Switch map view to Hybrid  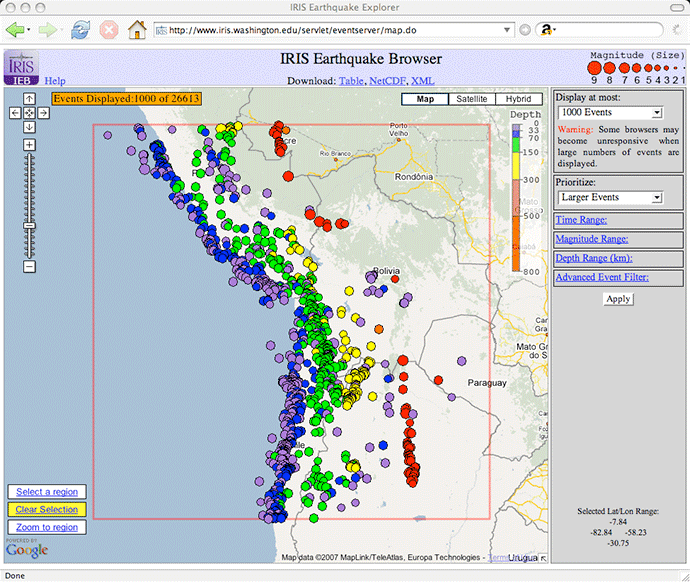(518, 99)
